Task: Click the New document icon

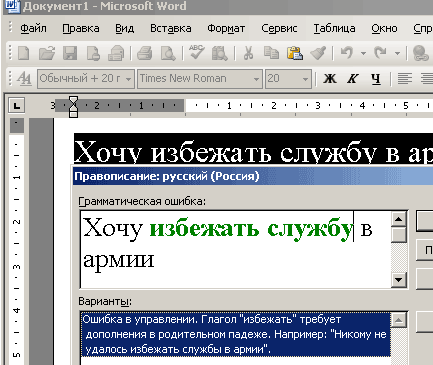Action: [x=23, y=53]
